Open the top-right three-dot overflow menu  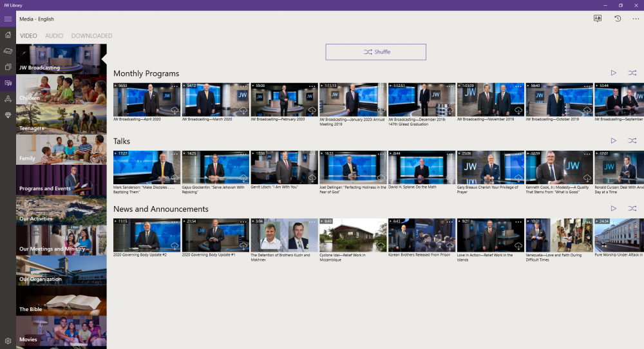click(x=636, y=19)
